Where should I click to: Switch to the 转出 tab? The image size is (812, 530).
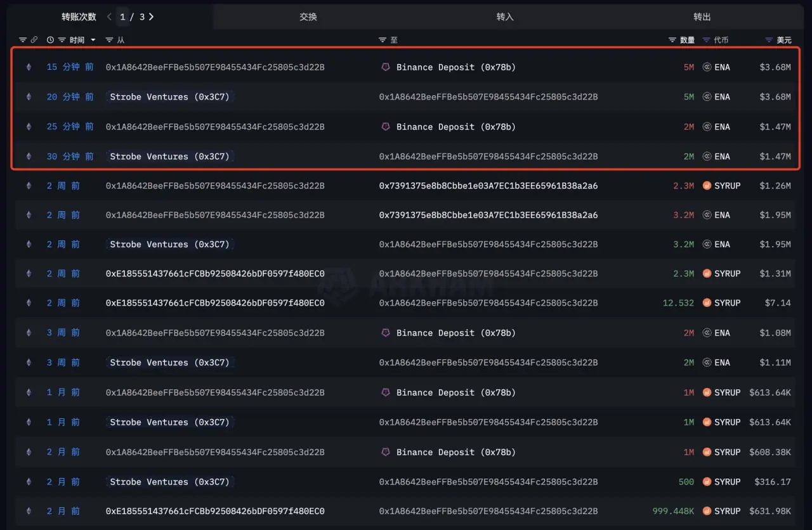(702, 17)
